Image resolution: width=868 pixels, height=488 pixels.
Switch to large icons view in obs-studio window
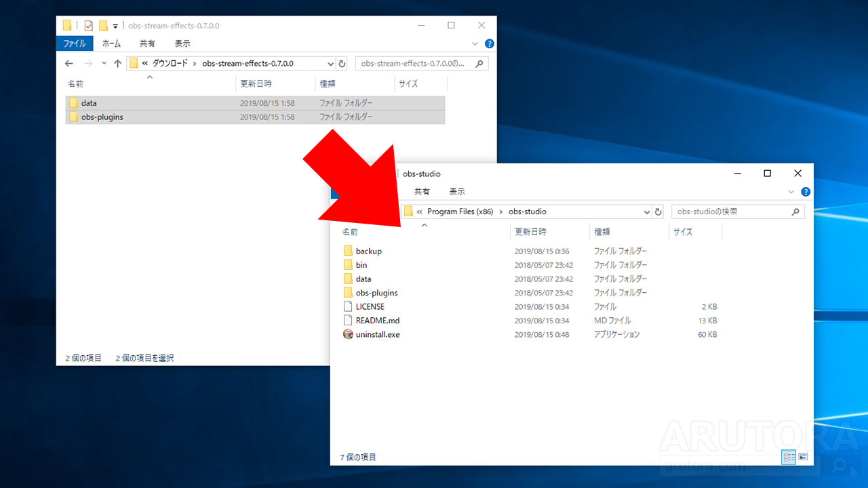pyautogui.click(x=803, y=457)
